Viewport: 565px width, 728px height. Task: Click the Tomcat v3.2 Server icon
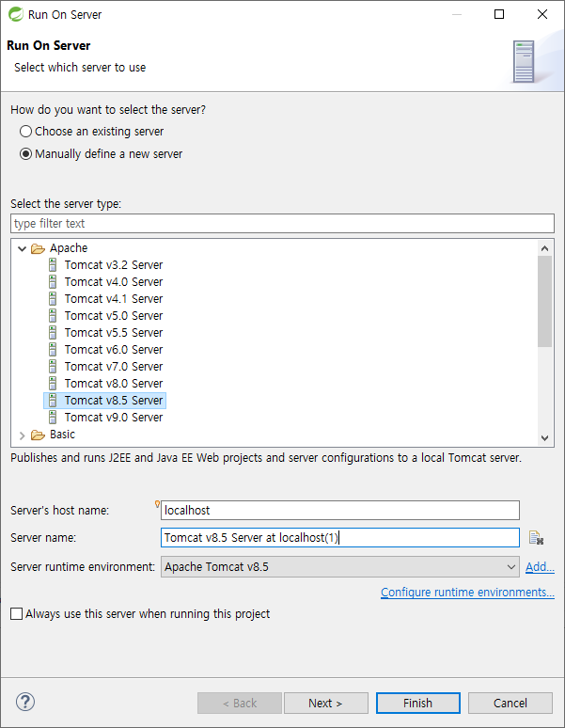(53, 265)
